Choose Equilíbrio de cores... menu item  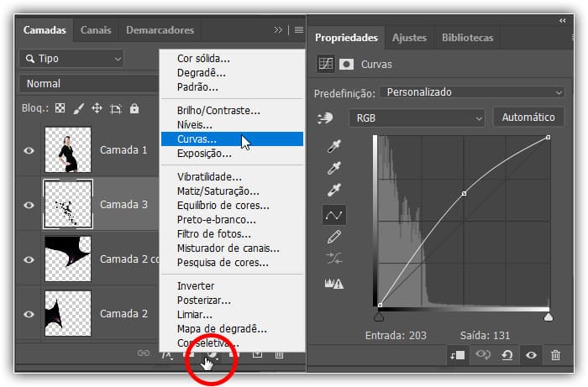click(232, 206)
